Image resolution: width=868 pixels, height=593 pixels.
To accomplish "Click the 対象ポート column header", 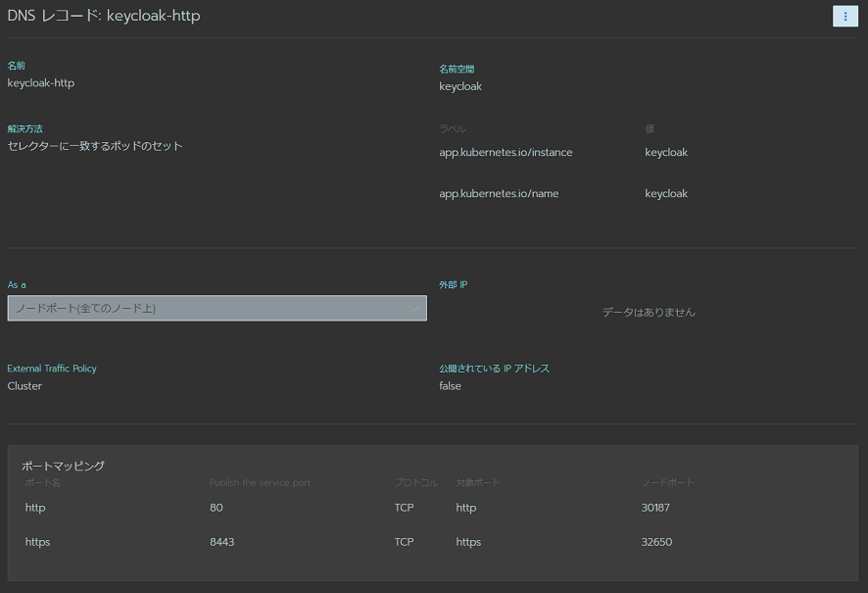I will point(478,483).
